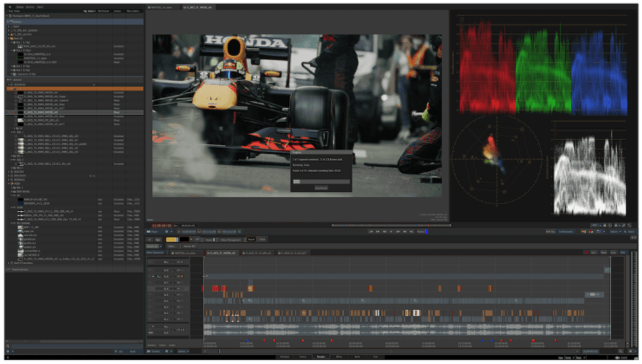The width and height of the screenshot is (642, 364).
Task: Switch to the Tools tab
Action: (375, 357)
